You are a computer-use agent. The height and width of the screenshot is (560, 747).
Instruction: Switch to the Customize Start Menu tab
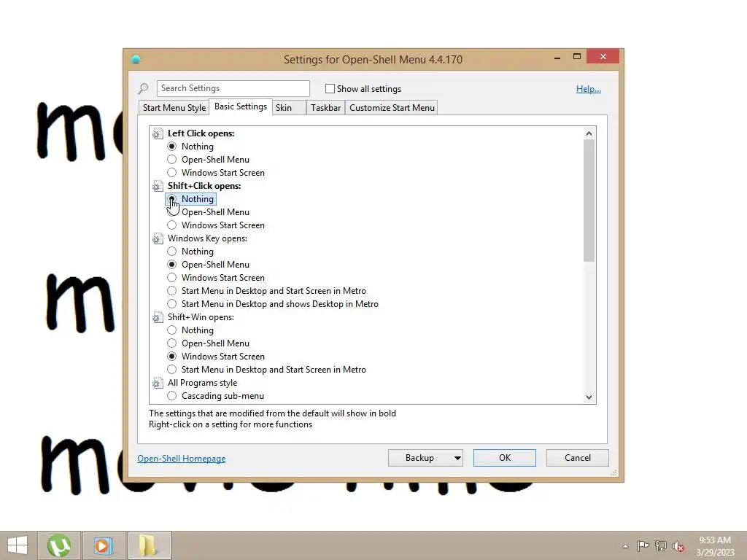coord(392,108)
